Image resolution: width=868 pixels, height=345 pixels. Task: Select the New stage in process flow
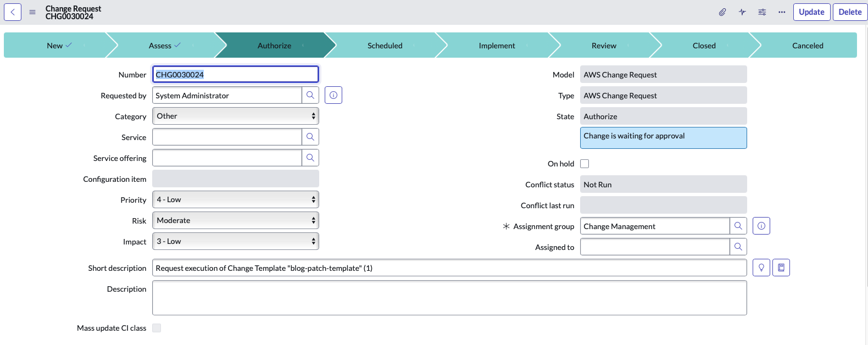[x=58, y=46]
